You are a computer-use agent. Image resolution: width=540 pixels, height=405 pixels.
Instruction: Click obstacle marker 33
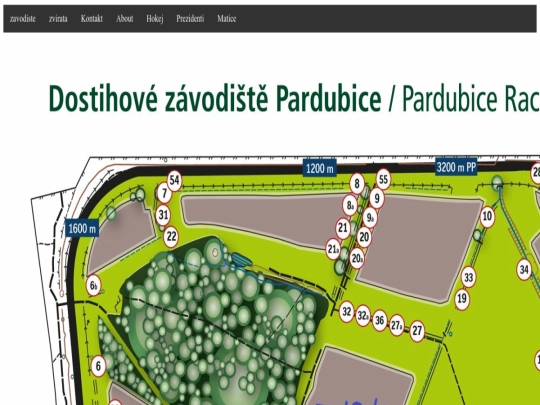tap(469, 277)
